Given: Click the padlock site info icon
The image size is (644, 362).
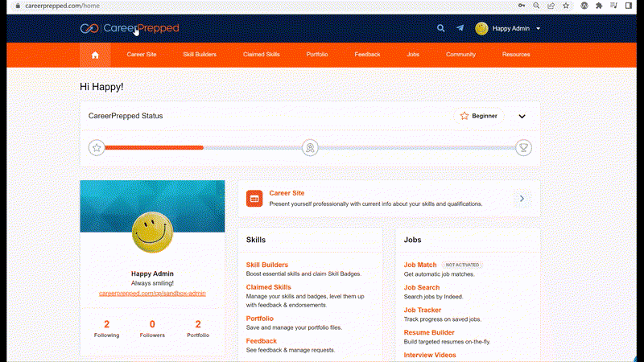Looking at the screenshot, I should (x=18, y=6).
